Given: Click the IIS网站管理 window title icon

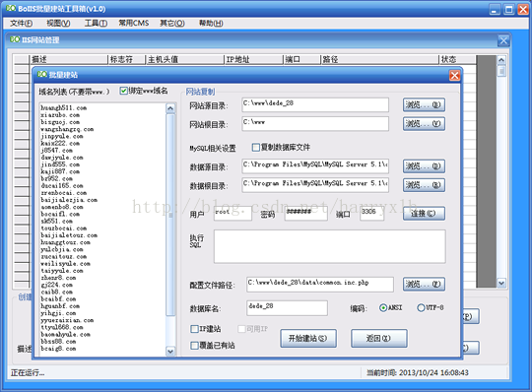Looking at the screenshot, I should 15,39.
